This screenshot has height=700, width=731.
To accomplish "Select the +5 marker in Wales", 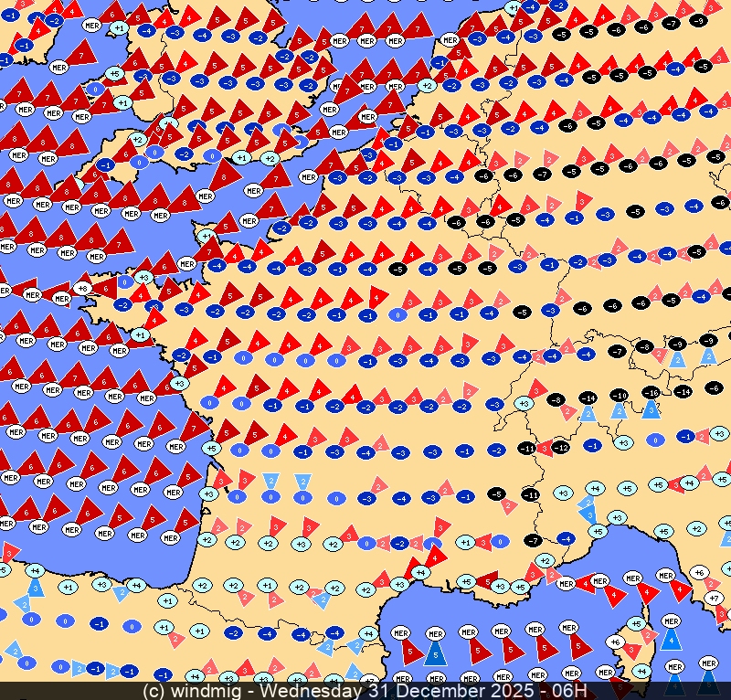I will [114, 73].
